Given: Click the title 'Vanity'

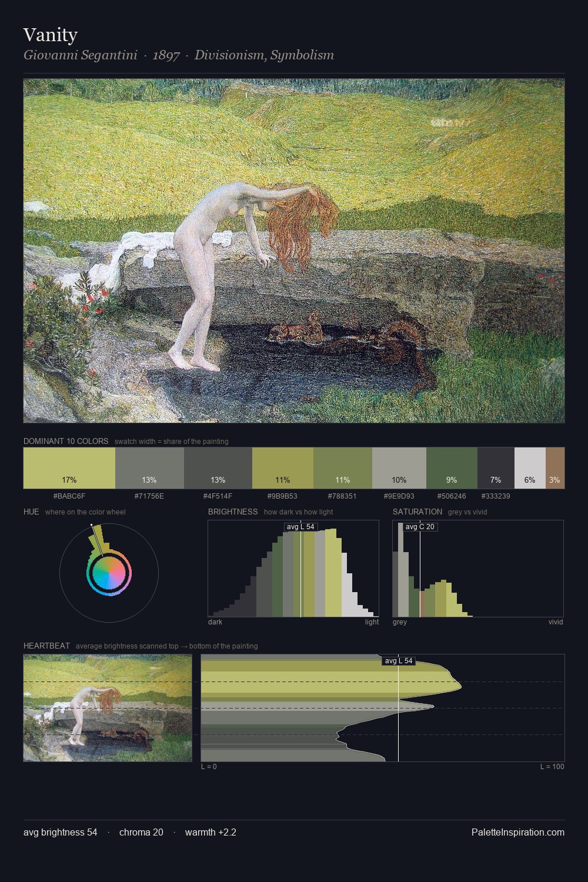Looking at the screenshot, I should point(51,35).
